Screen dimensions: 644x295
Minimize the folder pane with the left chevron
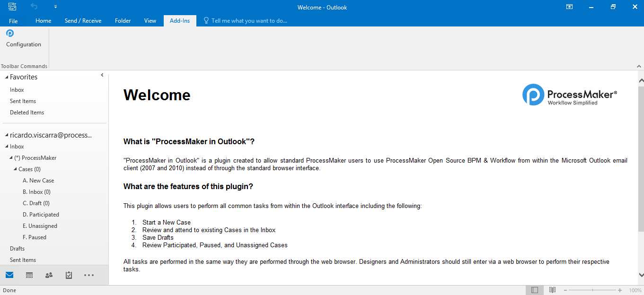102,75
